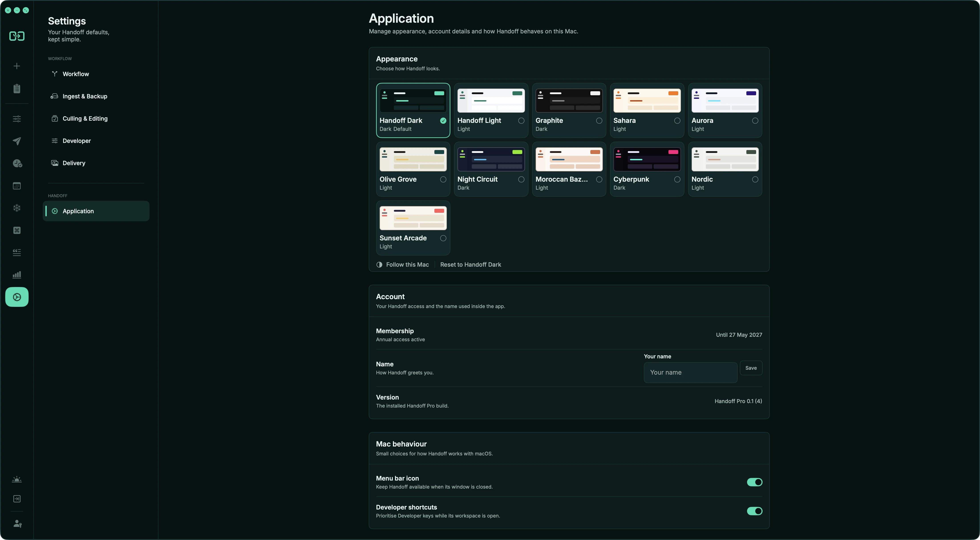Select the Handoff Dark theme radio
The image size is (980, 540).
(x=443, y=121)
